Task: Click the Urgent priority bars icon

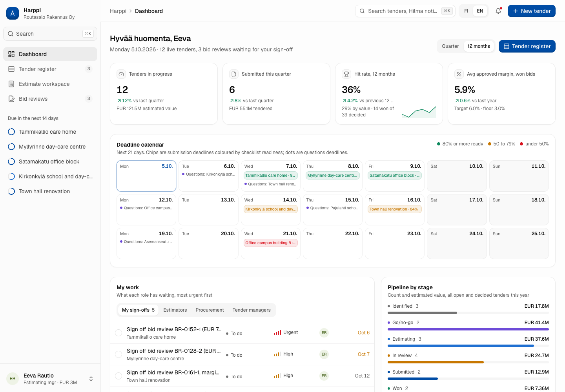Action: 277,332
